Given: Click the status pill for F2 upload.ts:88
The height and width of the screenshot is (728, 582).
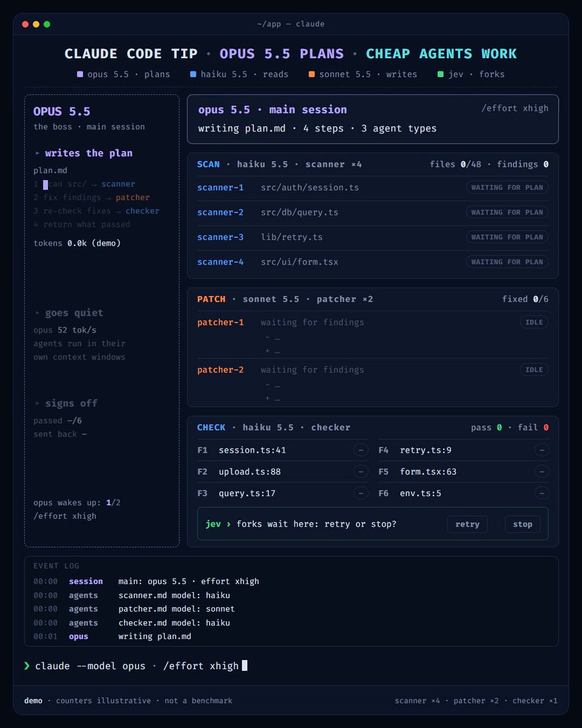Looking at the screenshot, I should tap(361, 471).
